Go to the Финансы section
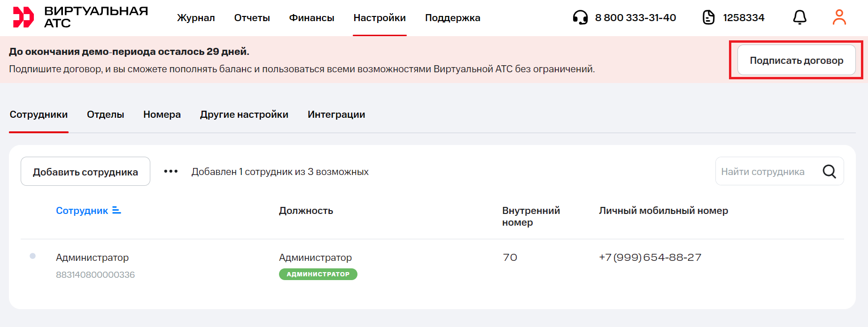Image resolution: width=868 pixels, height=327 pixels. 311,18
